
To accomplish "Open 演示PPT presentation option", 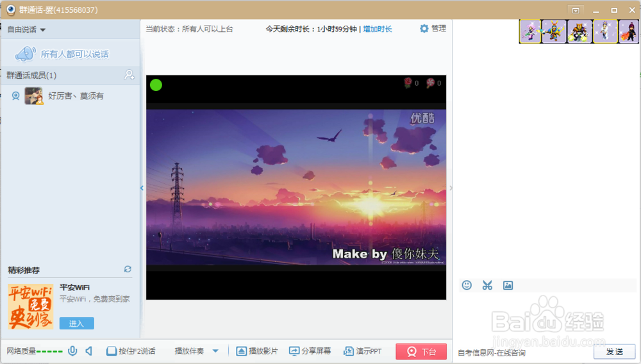I will click(363, 351).
